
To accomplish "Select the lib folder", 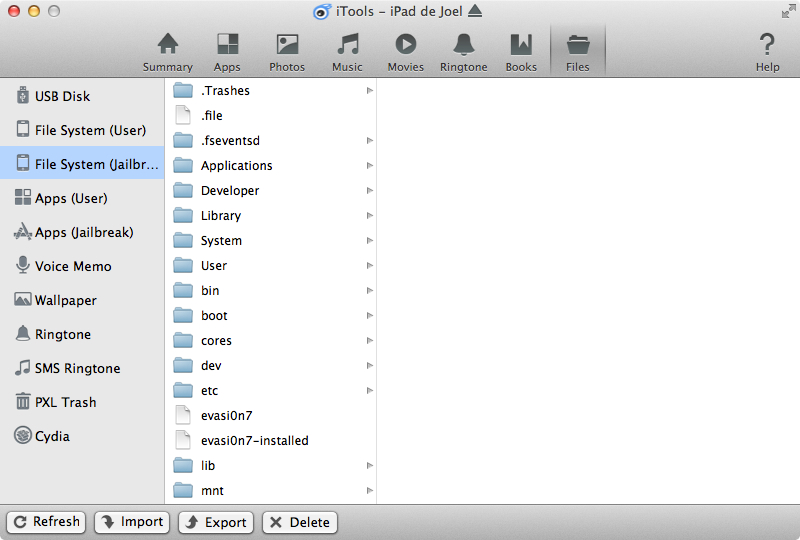I will pos(271,465).
